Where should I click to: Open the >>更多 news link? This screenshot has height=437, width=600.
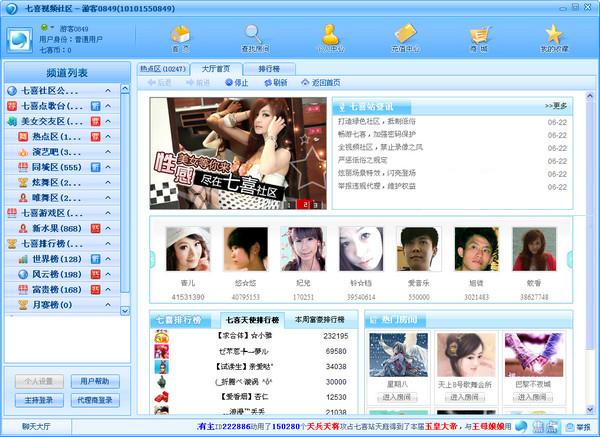pyautogui.click(x=556, y=106)
